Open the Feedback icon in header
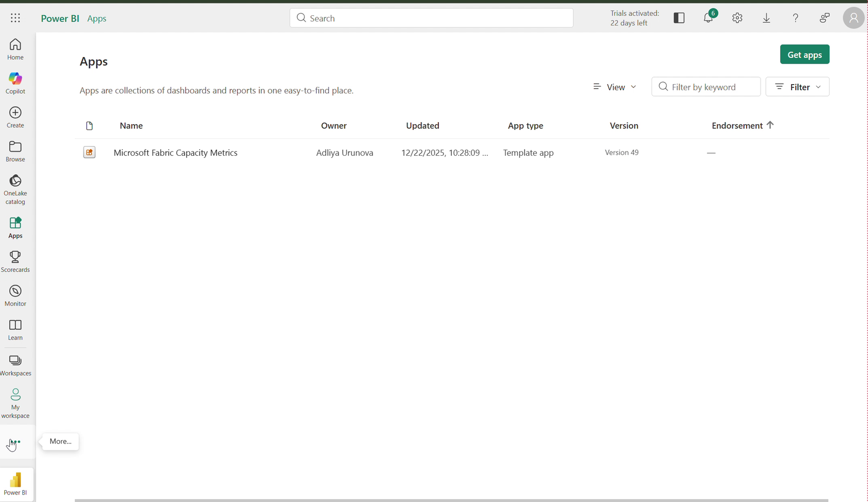Screen dimensions: 868x502 click(825, 18)
